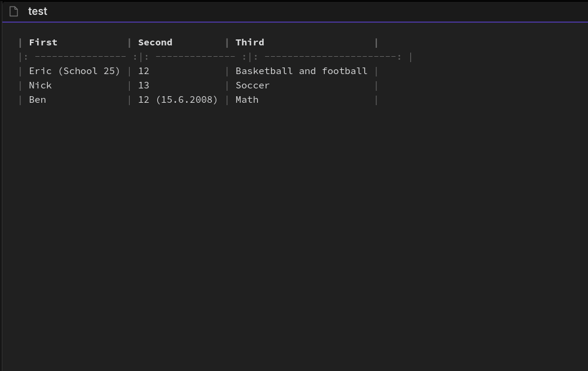Click the 'Third' column header
The image size is (588, 371).
coord(249,42)
